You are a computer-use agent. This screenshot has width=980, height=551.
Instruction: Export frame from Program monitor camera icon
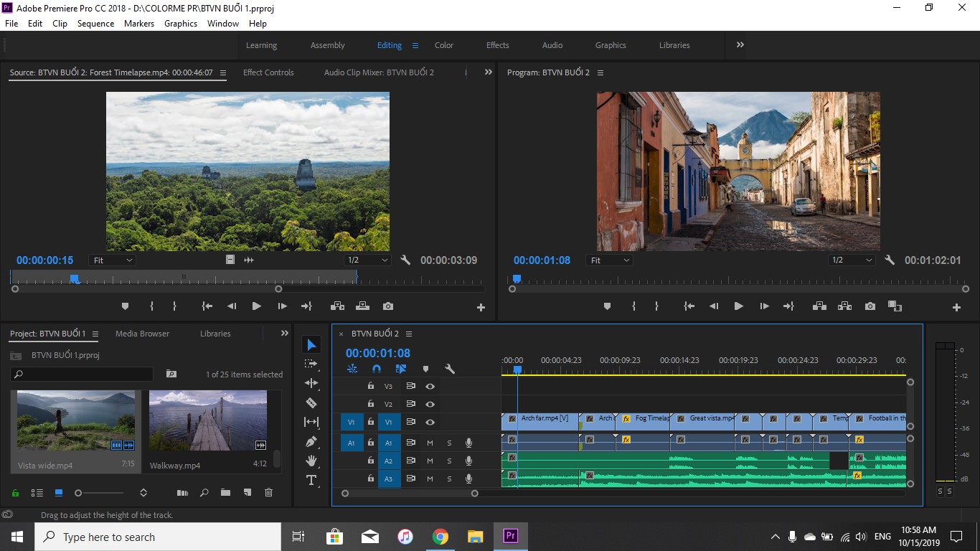pos(870,306)
